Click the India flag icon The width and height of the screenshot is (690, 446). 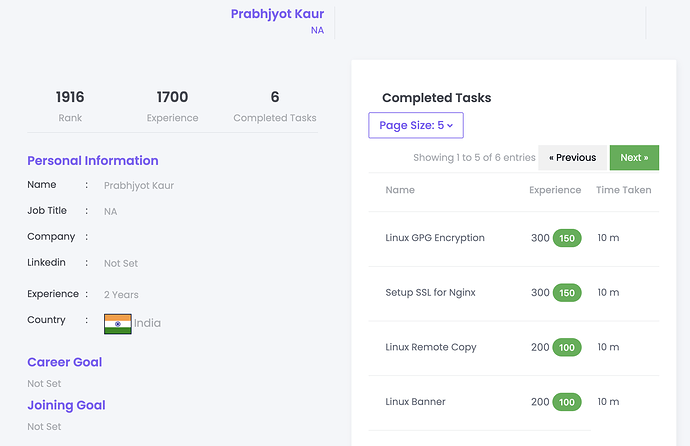click(x=118, y=323)
